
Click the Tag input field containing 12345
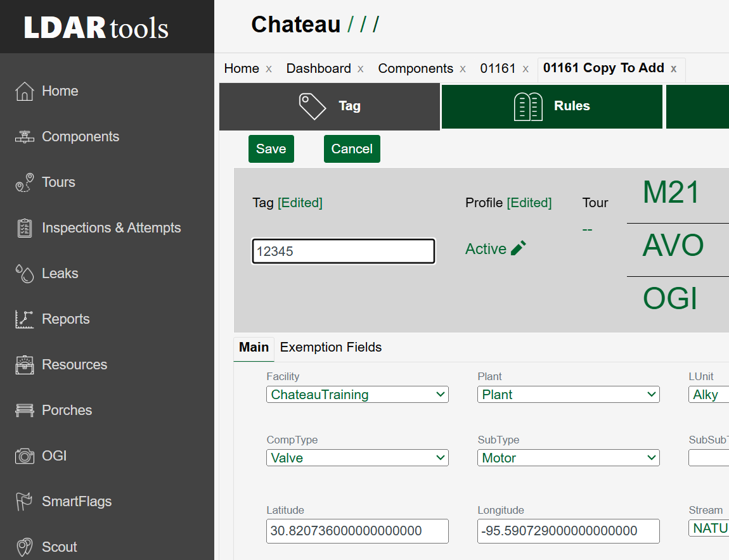click(x=343, y=251)
